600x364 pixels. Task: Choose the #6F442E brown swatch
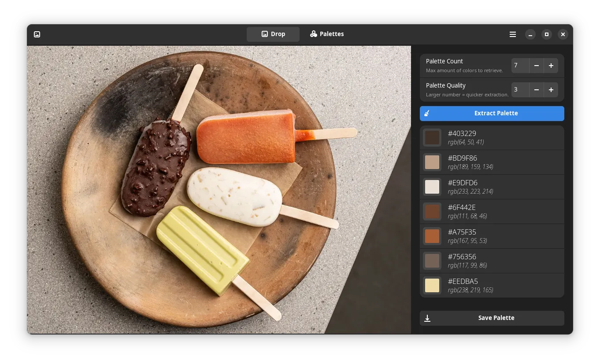(432, 212)
